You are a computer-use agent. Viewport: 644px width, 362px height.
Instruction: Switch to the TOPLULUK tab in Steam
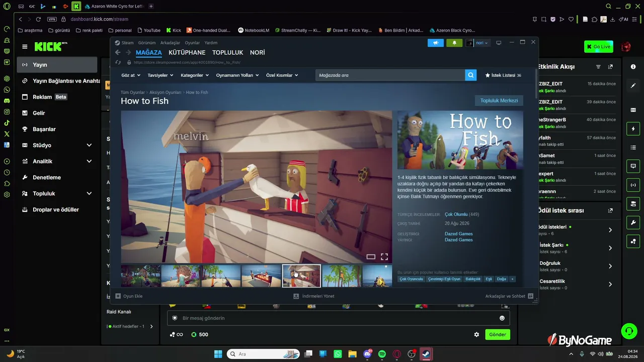click(227, 52)
